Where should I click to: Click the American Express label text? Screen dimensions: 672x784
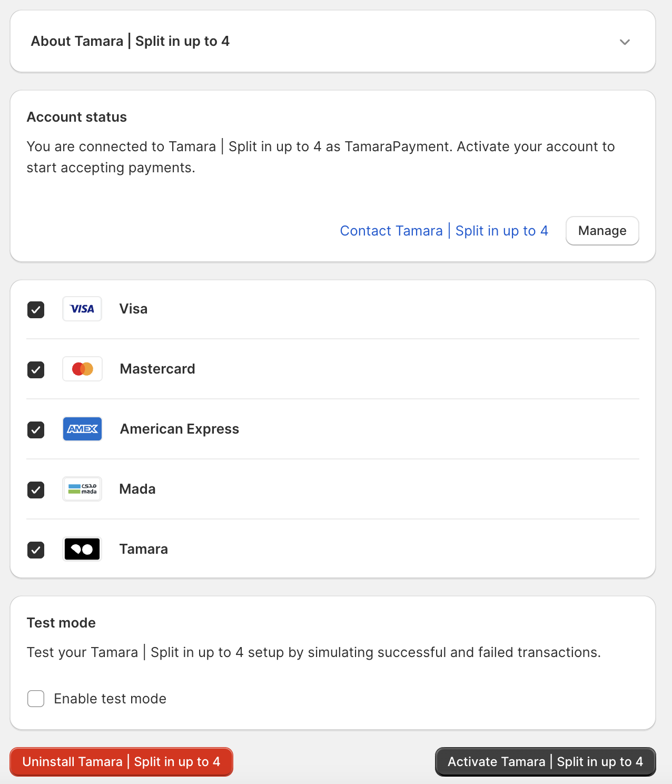pyautogui.click(x=180, y=429)
